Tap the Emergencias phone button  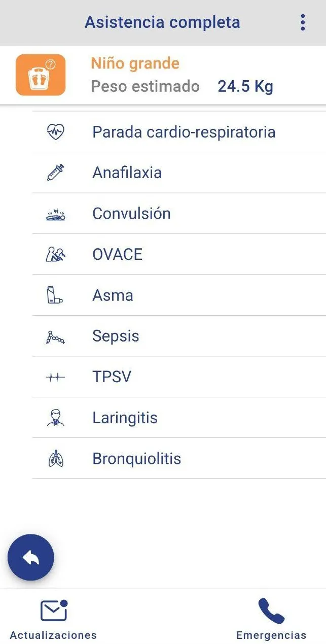point(271,619)
